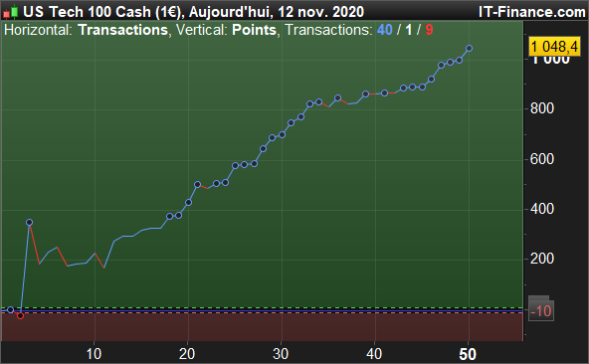Click the red losing marker at transaction 2

click(20, 316)
